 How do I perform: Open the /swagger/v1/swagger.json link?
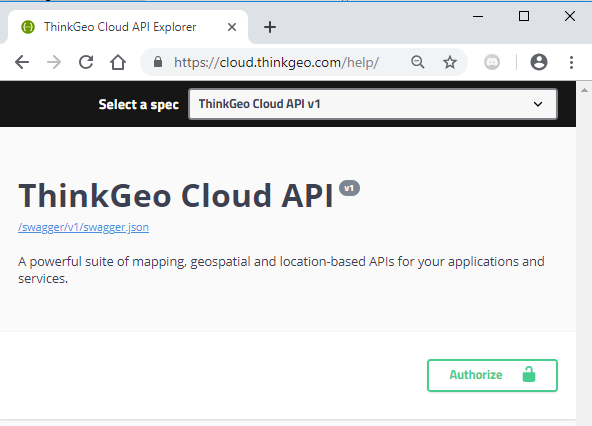pos(83,227)
